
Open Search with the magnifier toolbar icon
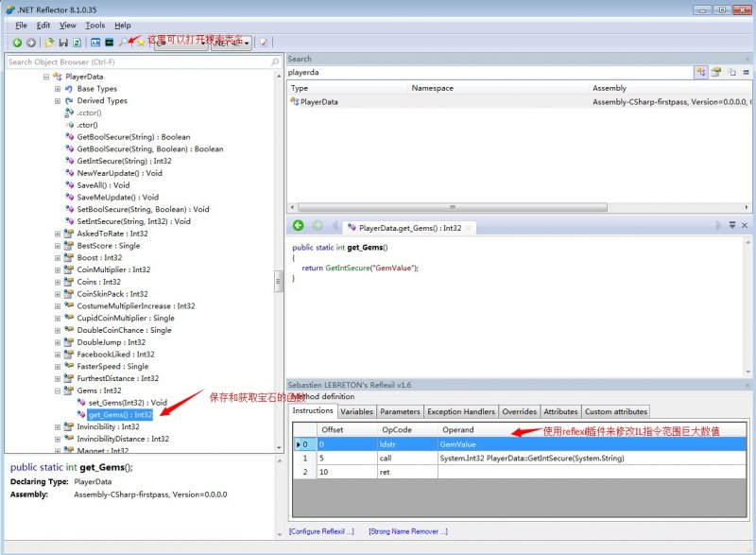[124, 43]
